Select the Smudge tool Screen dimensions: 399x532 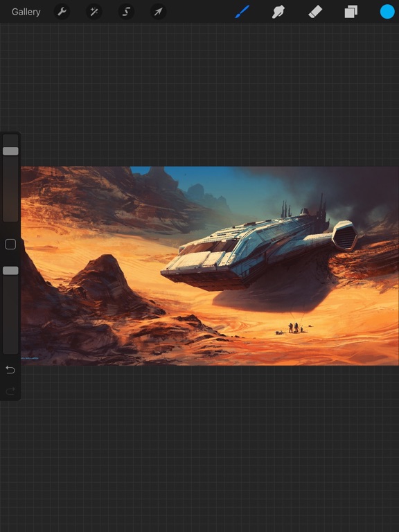coord(278,12)
